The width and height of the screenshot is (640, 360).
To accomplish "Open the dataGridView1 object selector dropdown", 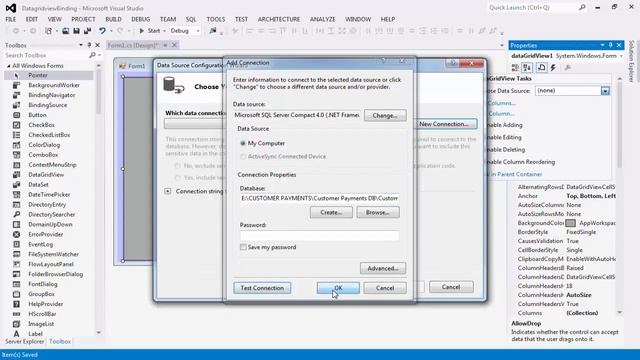I will 621,56.
